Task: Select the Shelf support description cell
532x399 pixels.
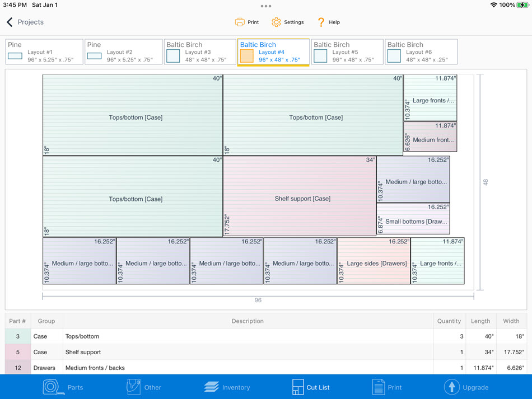Action: tap(248, 352)
